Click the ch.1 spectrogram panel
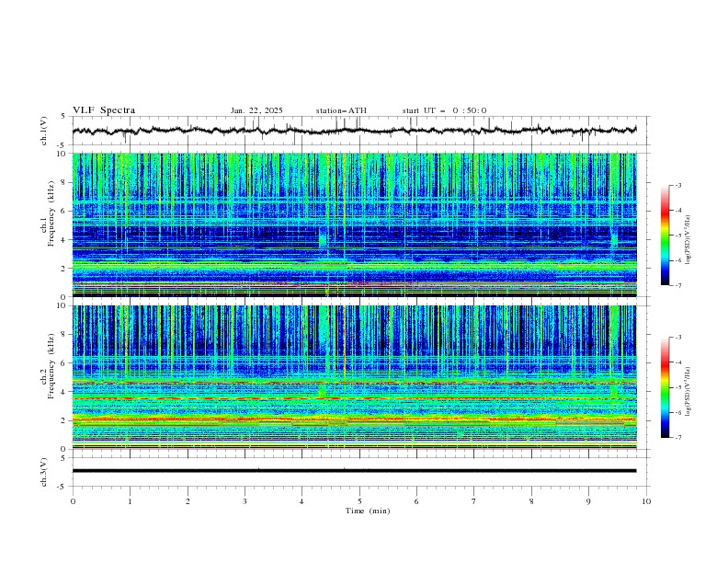The width and height of the screenshot is (728, 563). coord(354,224)
